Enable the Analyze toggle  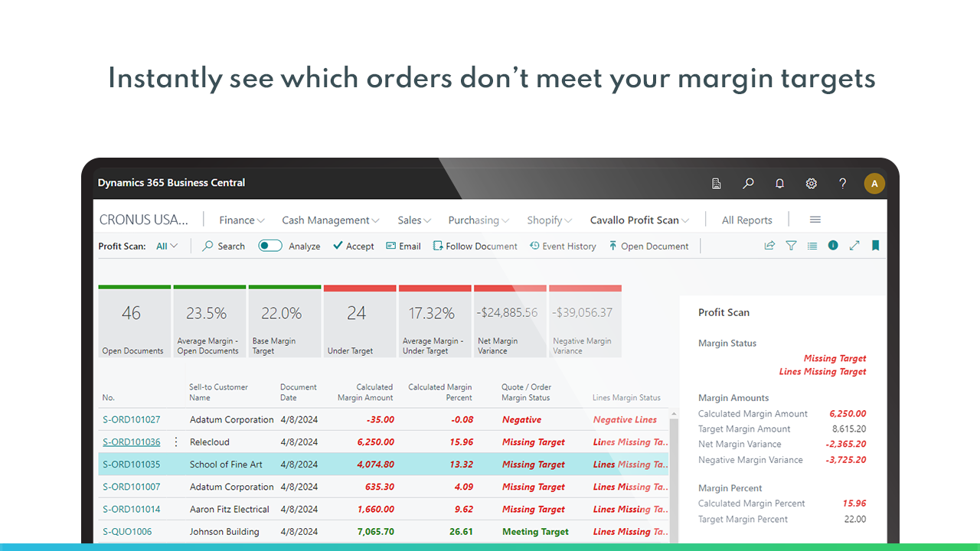[269, 246]
